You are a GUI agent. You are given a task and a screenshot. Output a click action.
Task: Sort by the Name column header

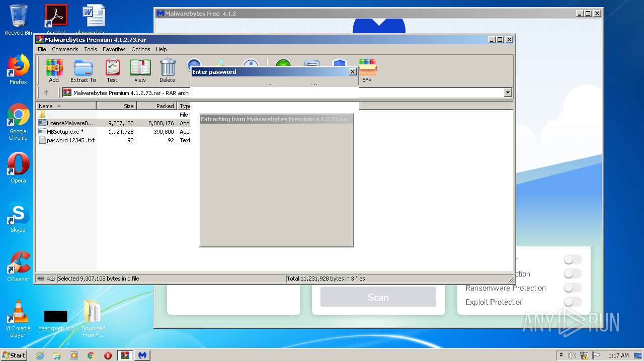tap(66, 106)
